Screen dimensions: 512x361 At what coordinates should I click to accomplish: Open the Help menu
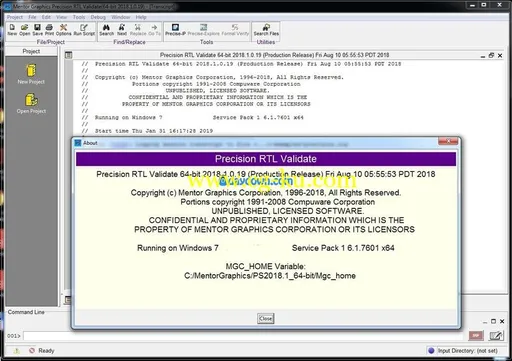(x=141, y=17)
